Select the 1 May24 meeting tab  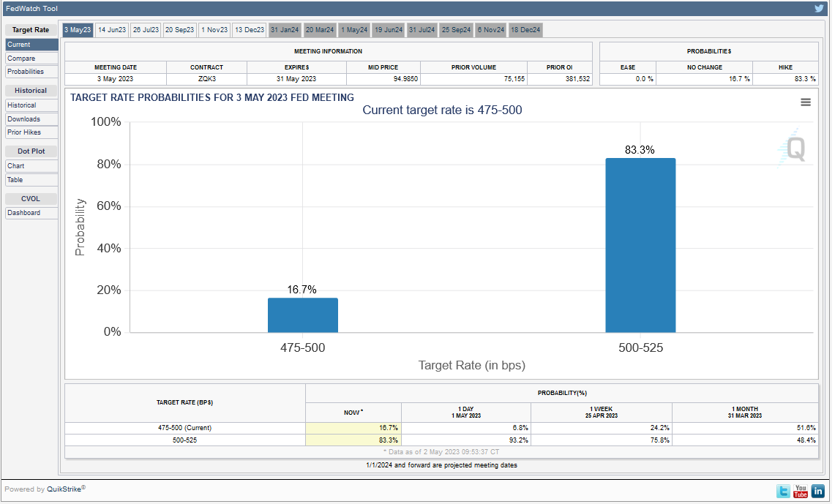pyautogui.click(x=354, y=30)
